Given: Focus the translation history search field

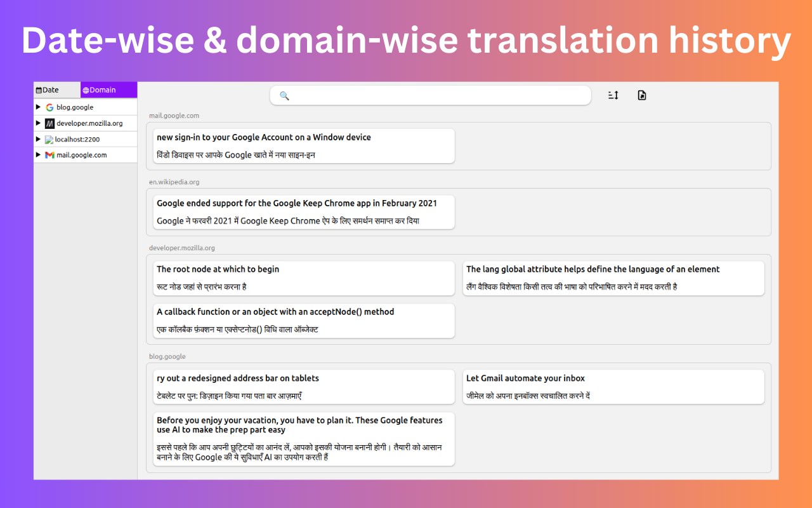Looking at the screenshot, I should [431, 95].
